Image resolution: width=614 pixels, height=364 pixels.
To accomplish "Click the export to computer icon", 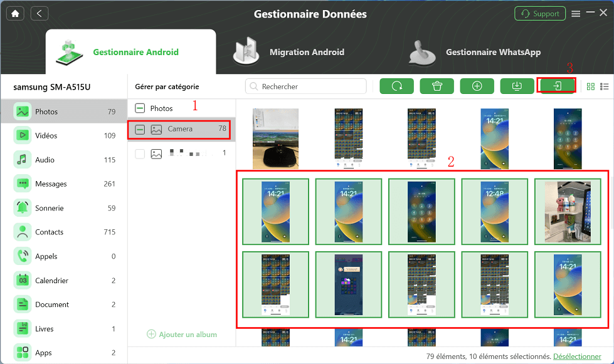I will 517,86.
